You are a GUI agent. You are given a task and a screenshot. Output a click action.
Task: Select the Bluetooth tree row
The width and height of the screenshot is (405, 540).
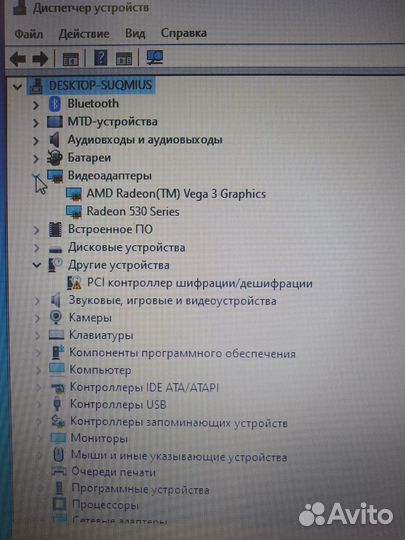click(x=93, y=103)
